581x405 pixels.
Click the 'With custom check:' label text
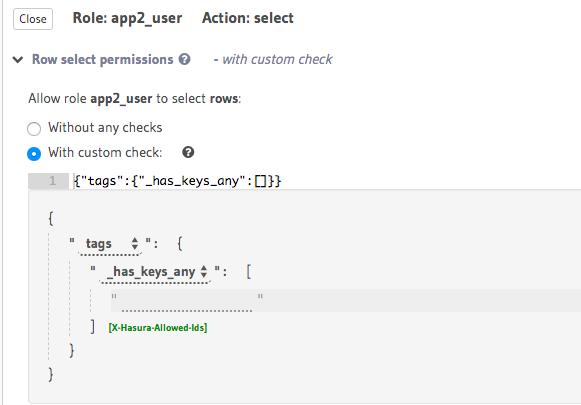(105, 152)
